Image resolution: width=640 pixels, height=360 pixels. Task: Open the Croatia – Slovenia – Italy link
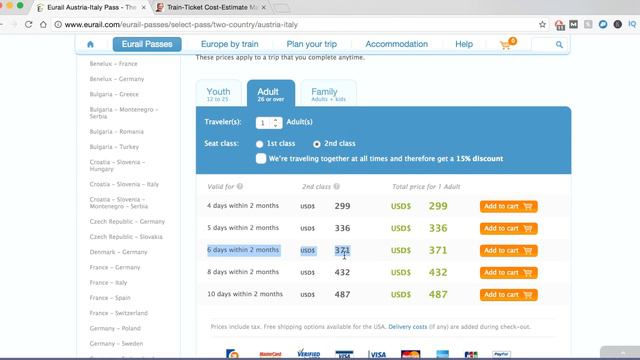pyautogui.click(x=124, y=184)
